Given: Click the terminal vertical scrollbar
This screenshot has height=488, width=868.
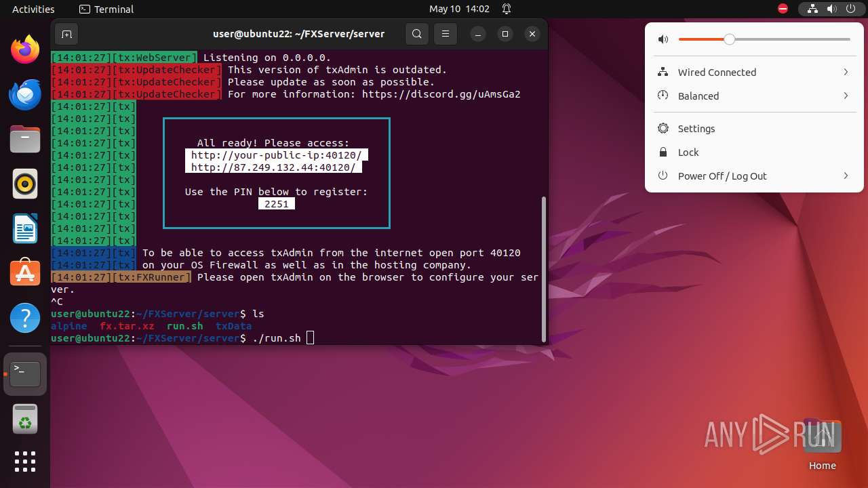Looking at the screenshot, I should pos(543,268).
